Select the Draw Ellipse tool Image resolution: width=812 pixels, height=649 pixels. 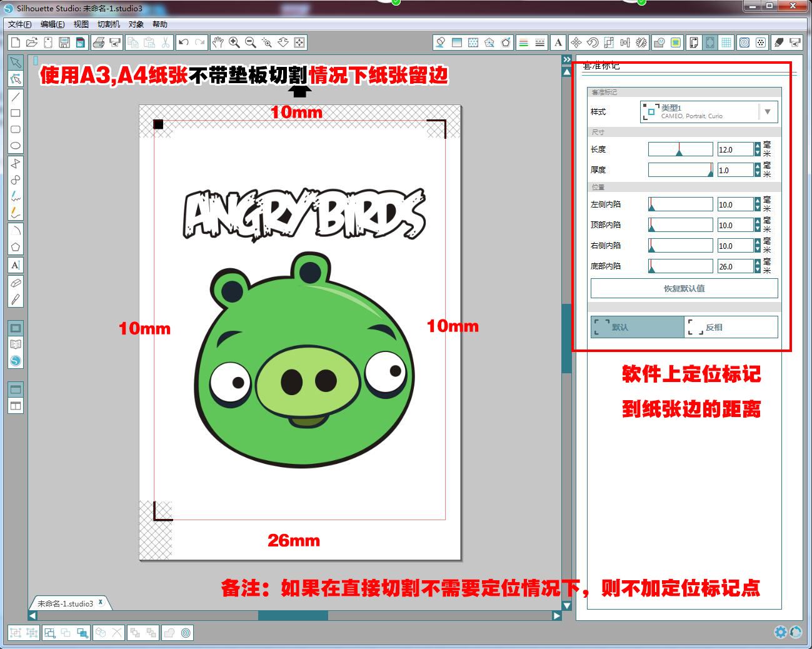pos(16,146)
